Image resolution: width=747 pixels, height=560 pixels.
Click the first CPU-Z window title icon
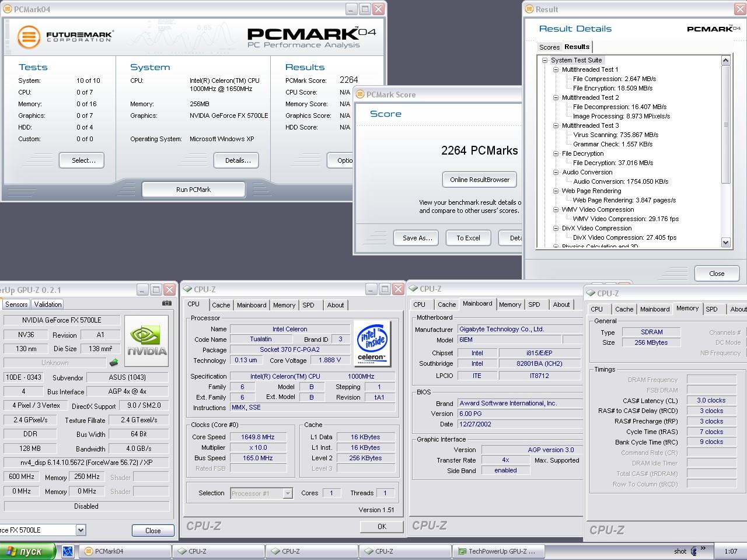coord(187,289)
